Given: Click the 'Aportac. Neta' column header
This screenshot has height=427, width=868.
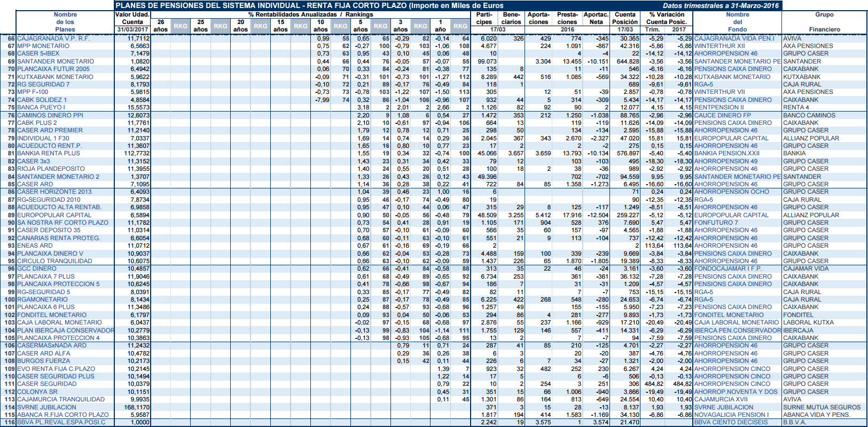Looking at the screenshot, I should [x=596, y=18].
